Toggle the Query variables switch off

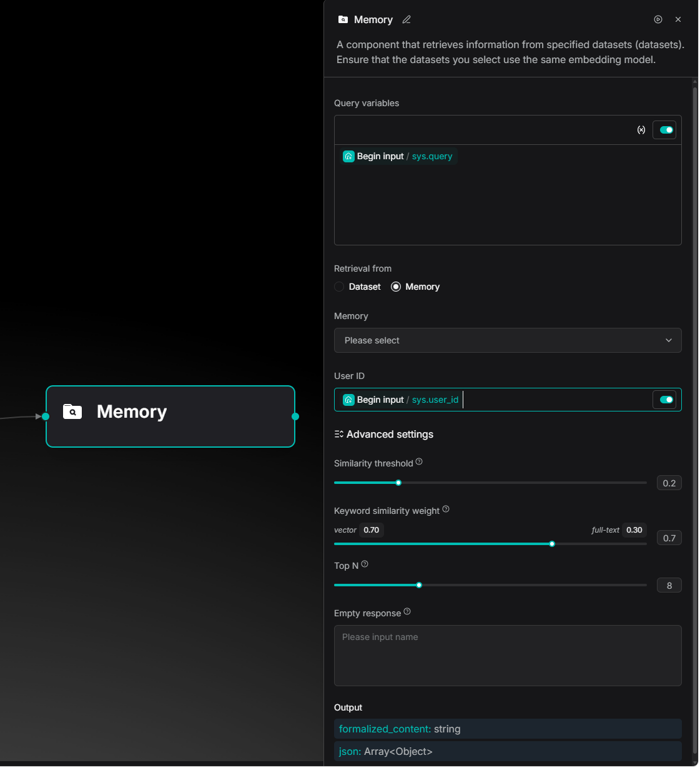pos(666,130)
